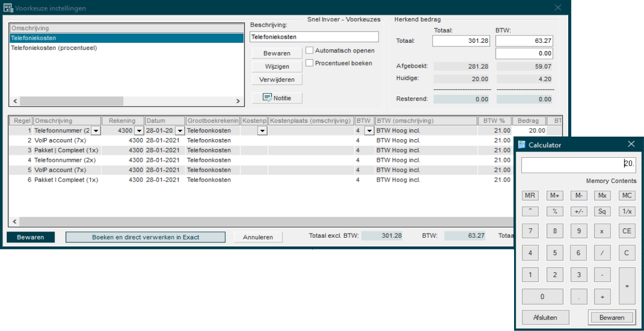Viewport: 644px width, 331px height.
Task: Close the Calculator window
Action: coord(631,144)
